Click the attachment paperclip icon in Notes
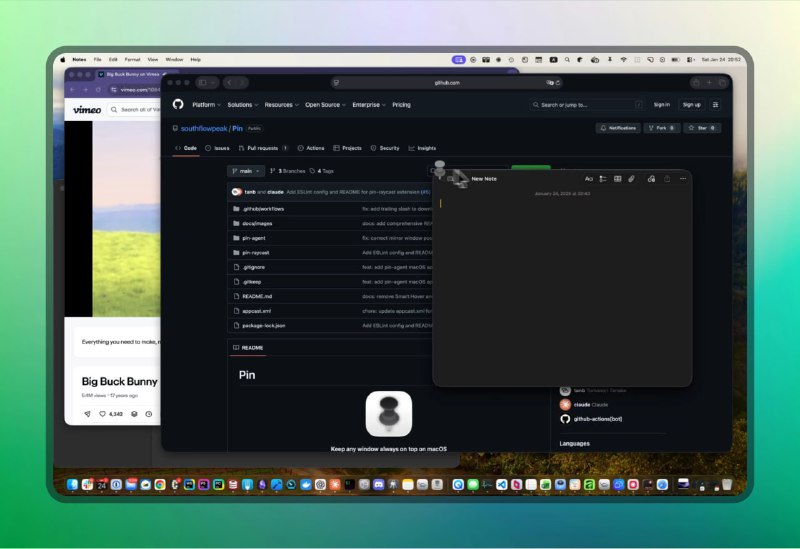The height and width of the screenshot is (549, 800). (632, 179)
